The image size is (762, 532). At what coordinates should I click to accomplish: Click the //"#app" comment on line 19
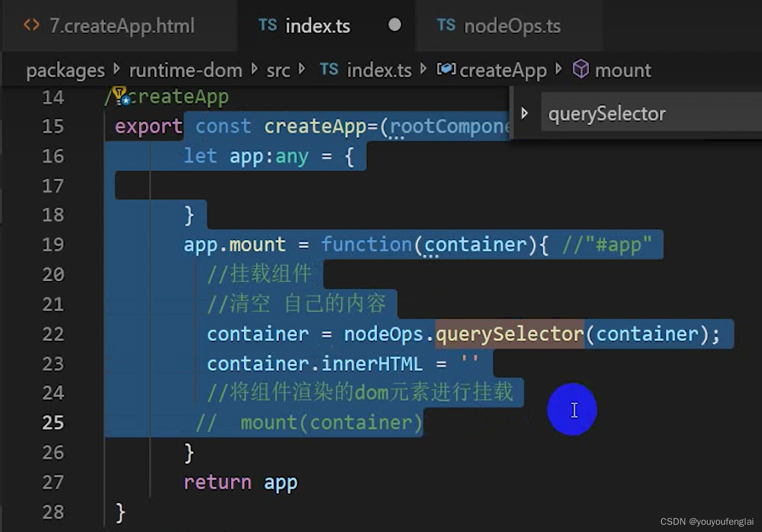click(x=607, y=245)
